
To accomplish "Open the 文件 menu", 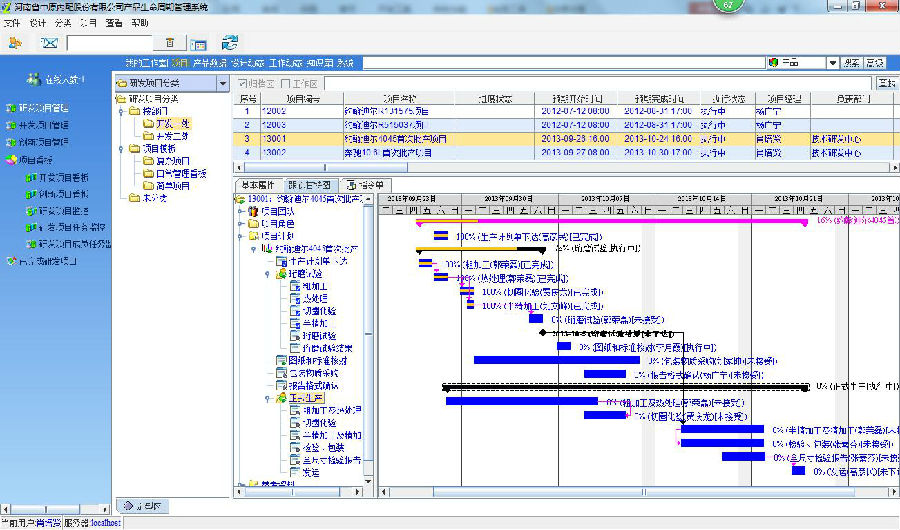I will (11, 22).
